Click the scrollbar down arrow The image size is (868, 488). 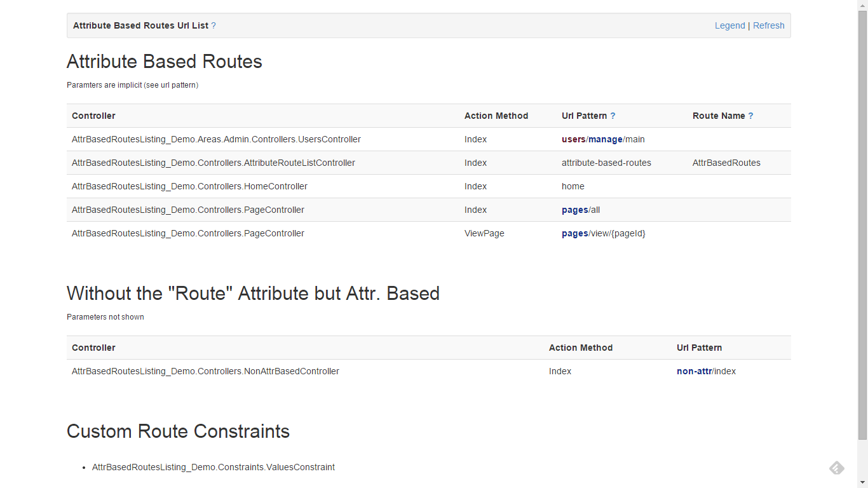[x=862, y=483]
